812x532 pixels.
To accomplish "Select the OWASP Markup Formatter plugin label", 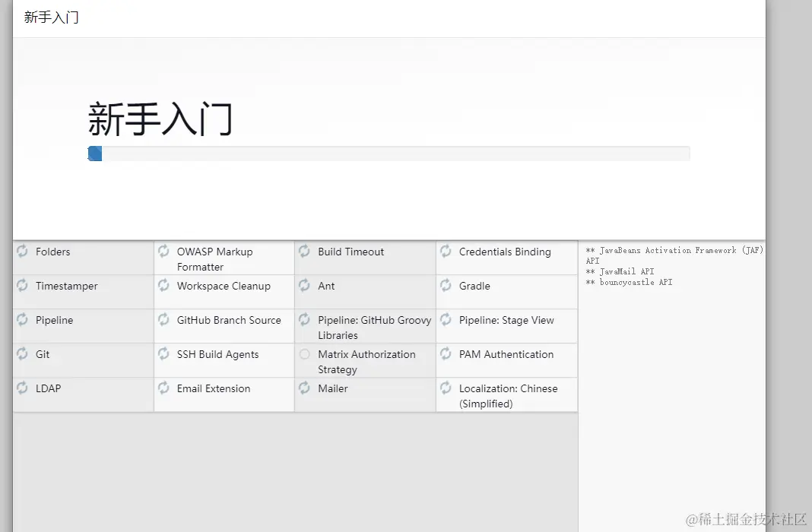I will 214,259.
